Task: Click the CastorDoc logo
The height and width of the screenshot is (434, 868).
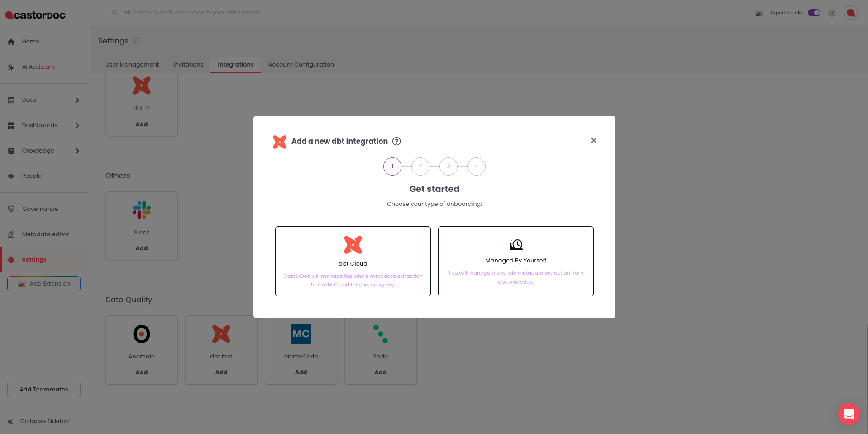Action: click(35, 15)
